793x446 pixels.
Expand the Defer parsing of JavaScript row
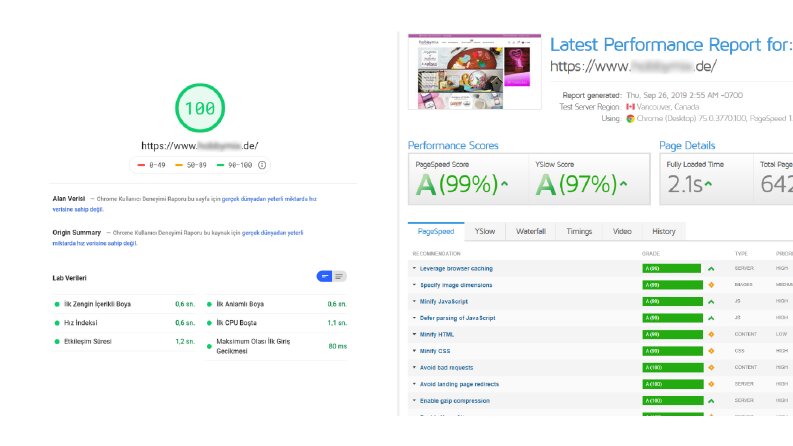click(414, 318)
